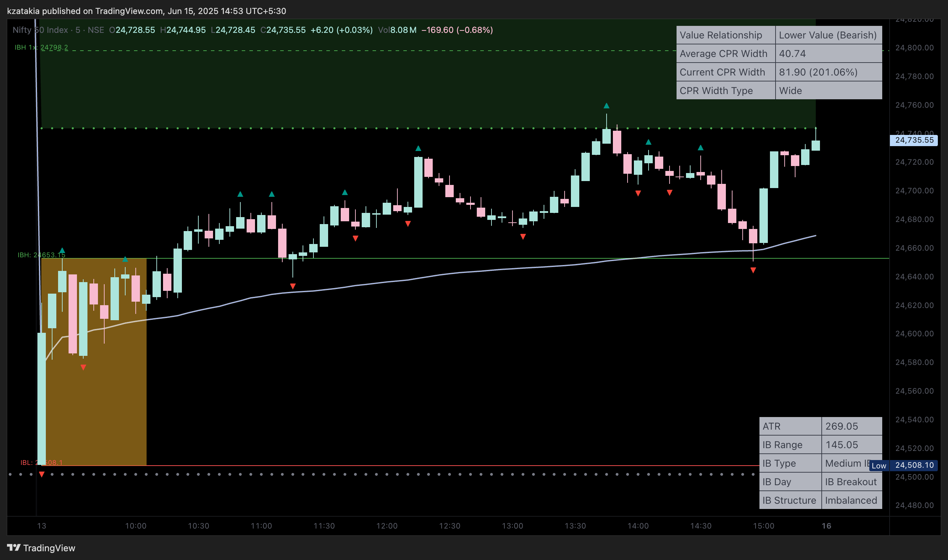Click the TradingView logo at bottom left
Screen dimensions: 948x560
coord(41,548)
